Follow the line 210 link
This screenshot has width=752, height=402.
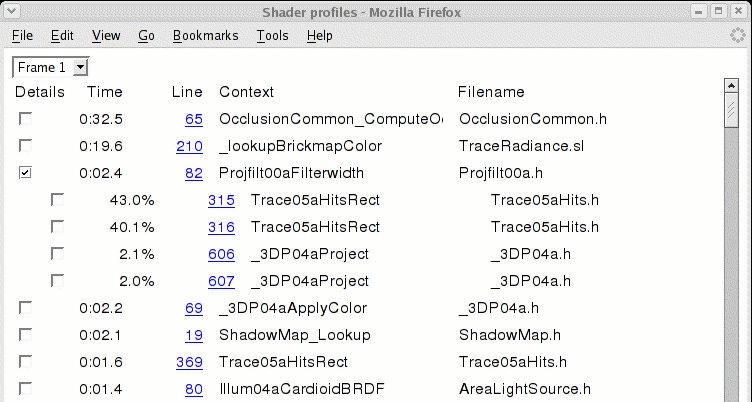(x=189, y=146)
